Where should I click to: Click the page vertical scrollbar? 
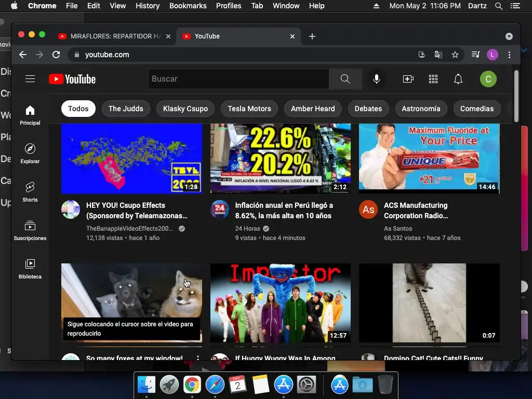(516, 96)
